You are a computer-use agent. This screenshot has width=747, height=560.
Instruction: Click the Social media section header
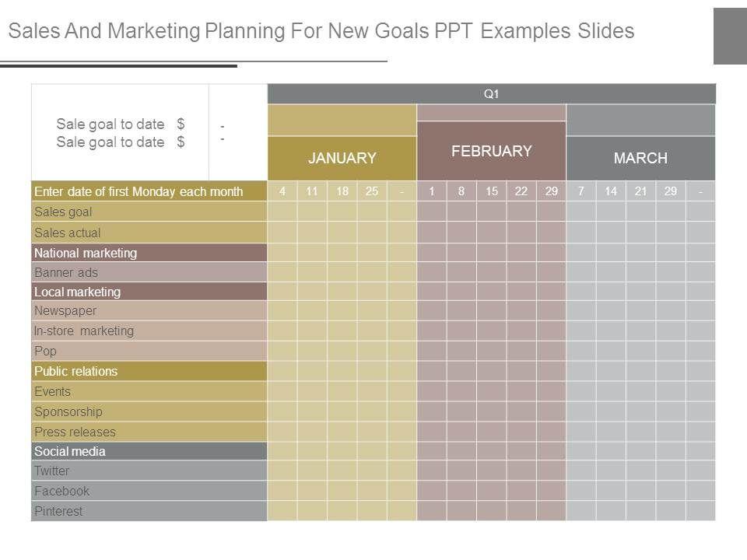click(149, 452)
